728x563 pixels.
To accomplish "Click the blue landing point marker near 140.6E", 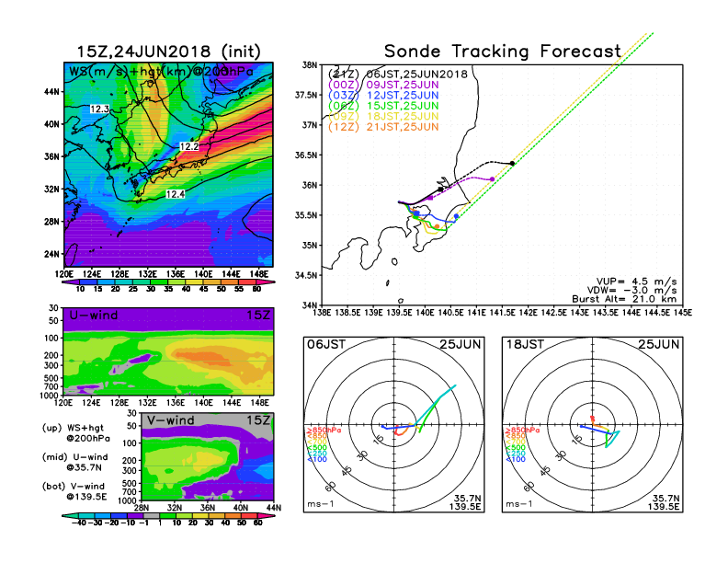I will pos(457,216).
